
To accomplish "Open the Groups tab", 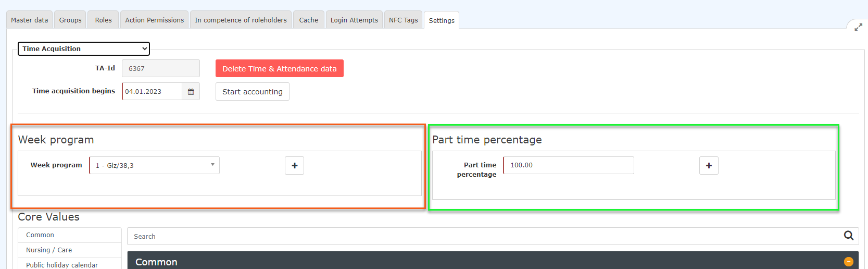I will point(70,20).
